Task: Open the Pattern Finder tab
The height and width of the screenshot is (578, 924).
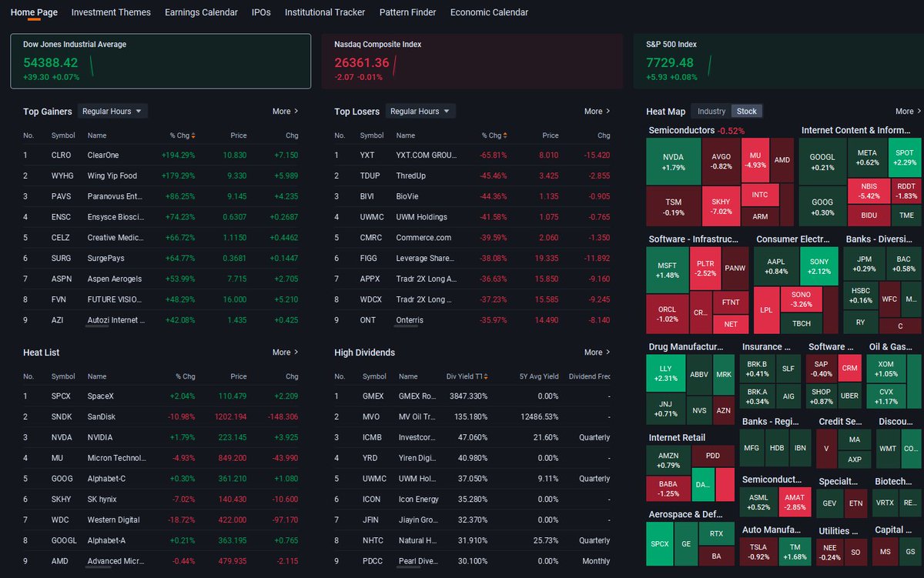Action: tap(407, 12)
